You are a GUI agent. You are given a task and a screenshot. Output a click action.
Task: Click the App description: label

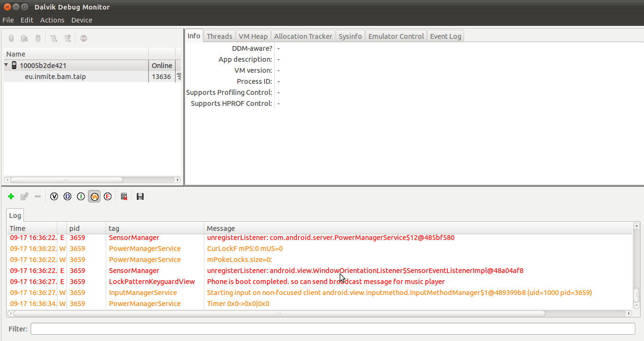coord(245,59)
